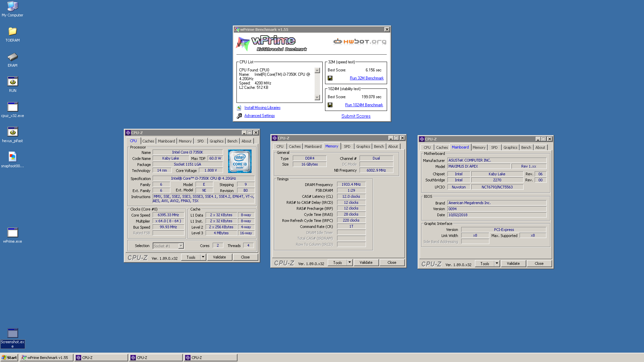Click the CPU-Z title icon in Mainboard window
This screenshot has width=644, height=362.
click(x=422, y=139)
